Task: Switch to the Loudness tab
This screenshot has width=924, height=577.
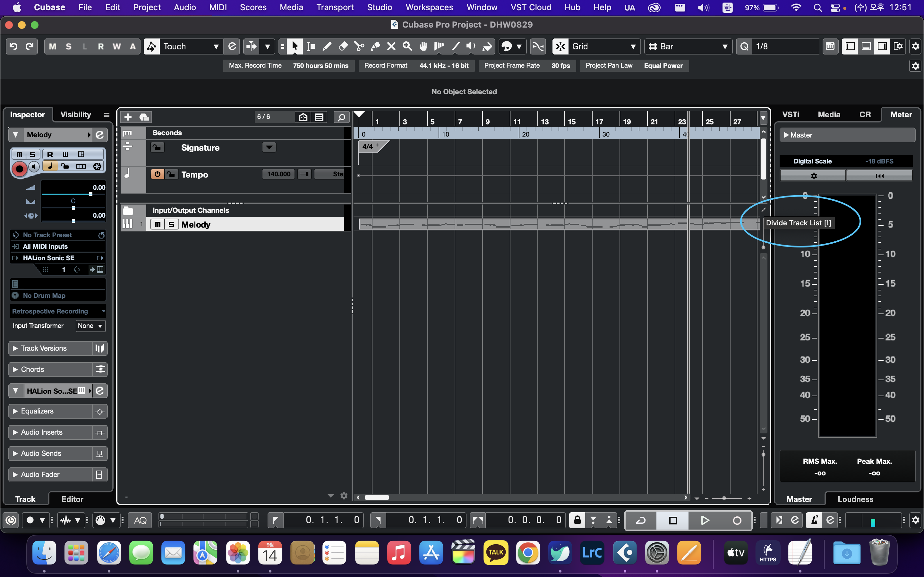Action: [855, 499]
